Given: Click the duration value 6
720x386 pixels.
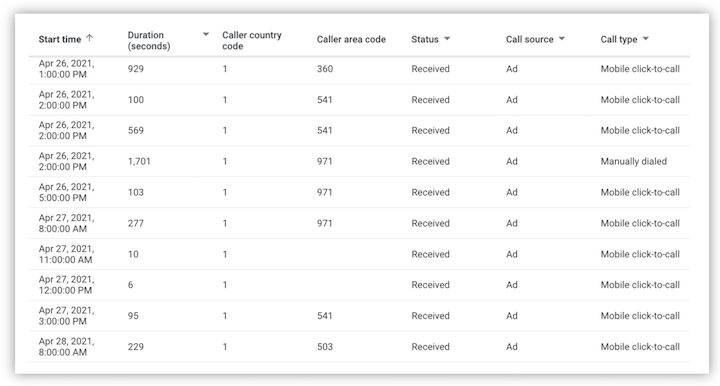Looking at the screenshot, I should point(130,285).
